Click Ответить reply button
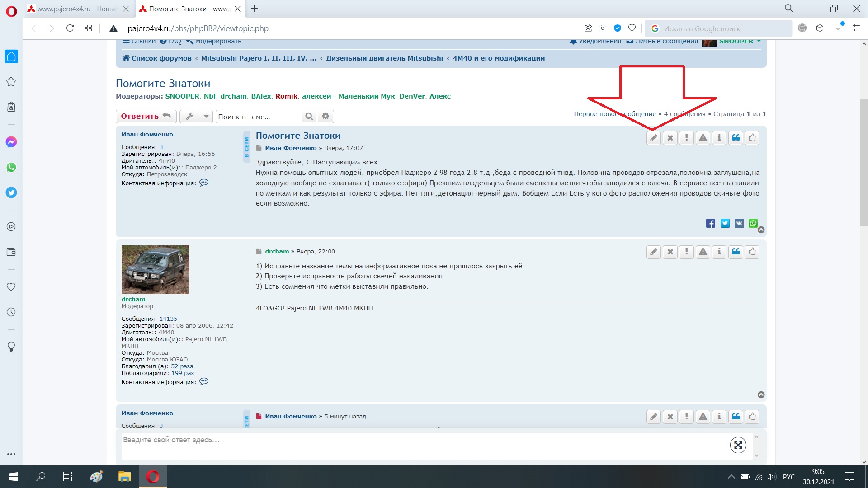 [146, 117]
